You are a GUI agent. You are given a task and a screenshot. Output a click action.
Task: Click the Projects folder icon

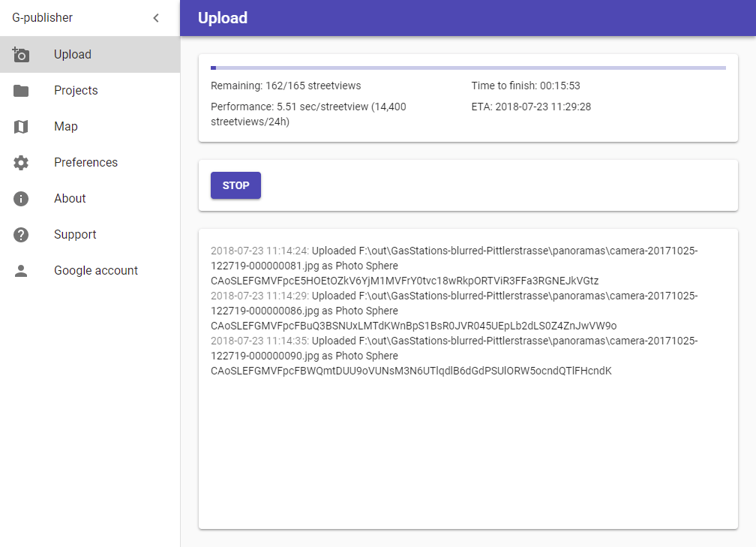tap(21, 91)
